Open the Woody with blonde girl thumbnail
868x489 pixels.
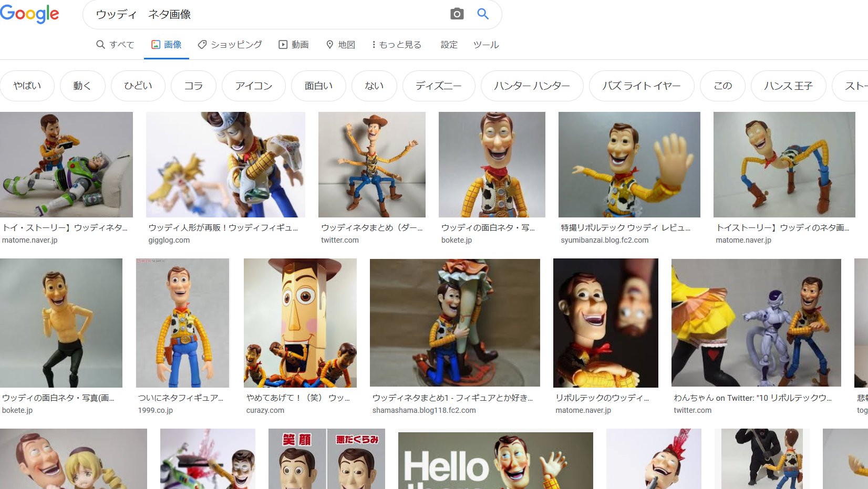74,459
